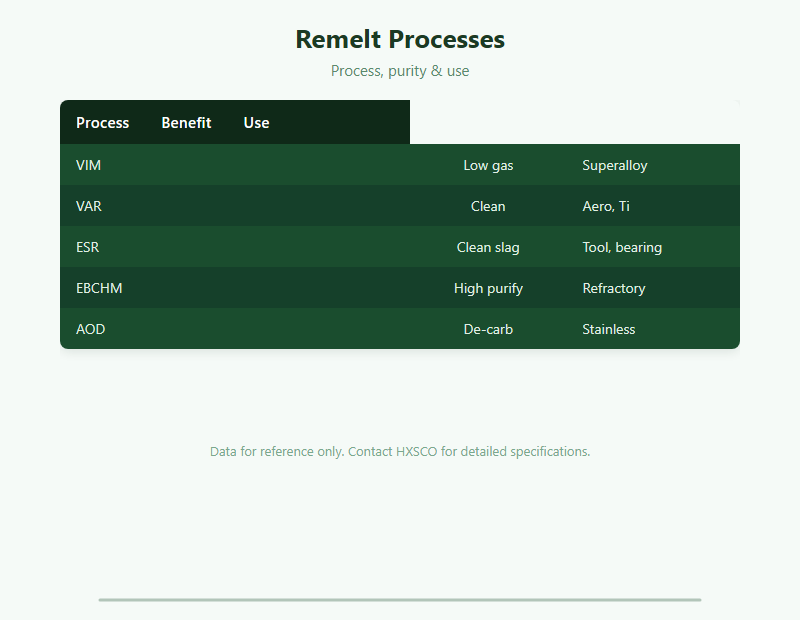Click the Process column header
This screenshot has height=620, width=800.
coord(103,122)
